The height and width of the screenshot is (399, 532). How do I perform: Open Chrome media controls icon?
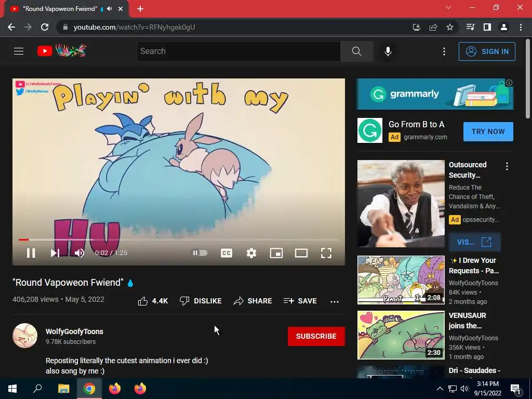coord(470,27)
